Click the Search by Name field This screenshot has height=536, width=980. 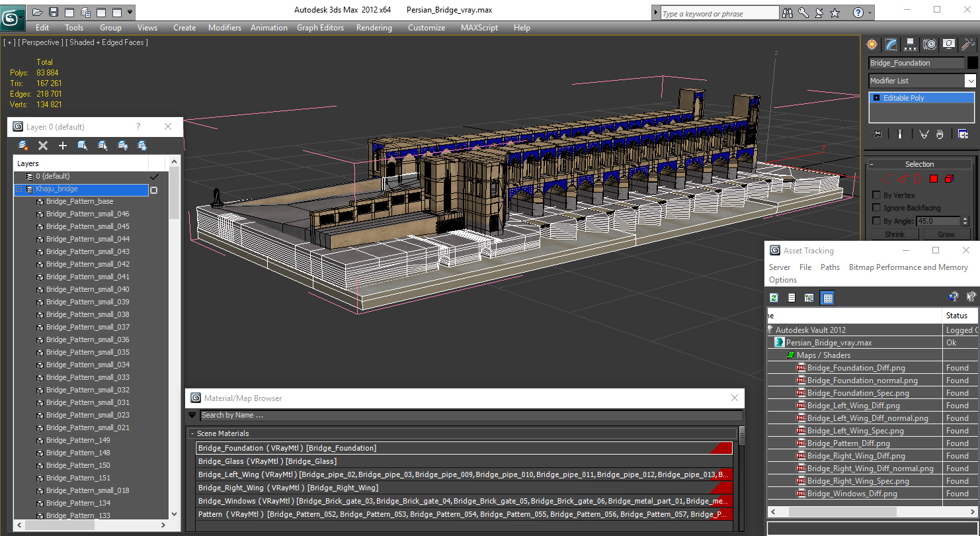[471, 416]
